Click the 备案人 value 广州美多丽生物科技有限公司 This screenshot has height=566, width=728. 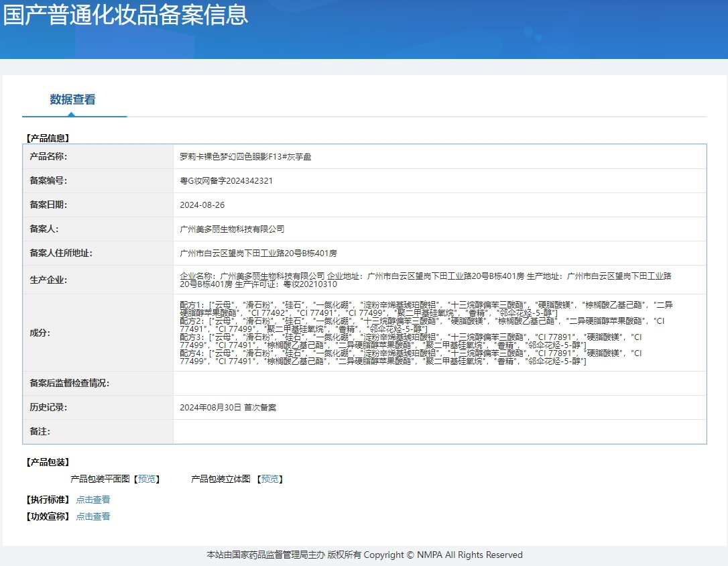(232, 229)
